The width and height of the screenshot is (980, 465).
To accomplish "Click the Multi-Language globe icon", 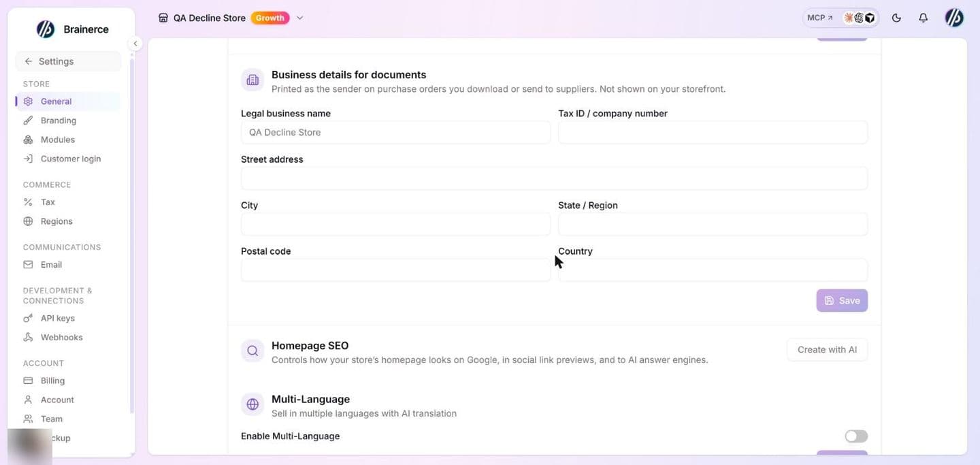I will pos(252,404).
